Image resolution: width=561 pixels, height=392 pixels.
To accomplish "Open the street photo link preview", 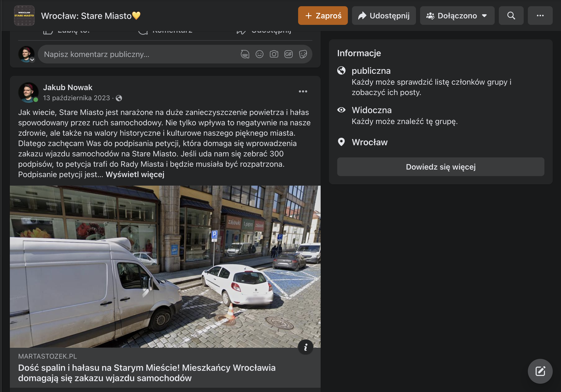I will tap(165, 266).
